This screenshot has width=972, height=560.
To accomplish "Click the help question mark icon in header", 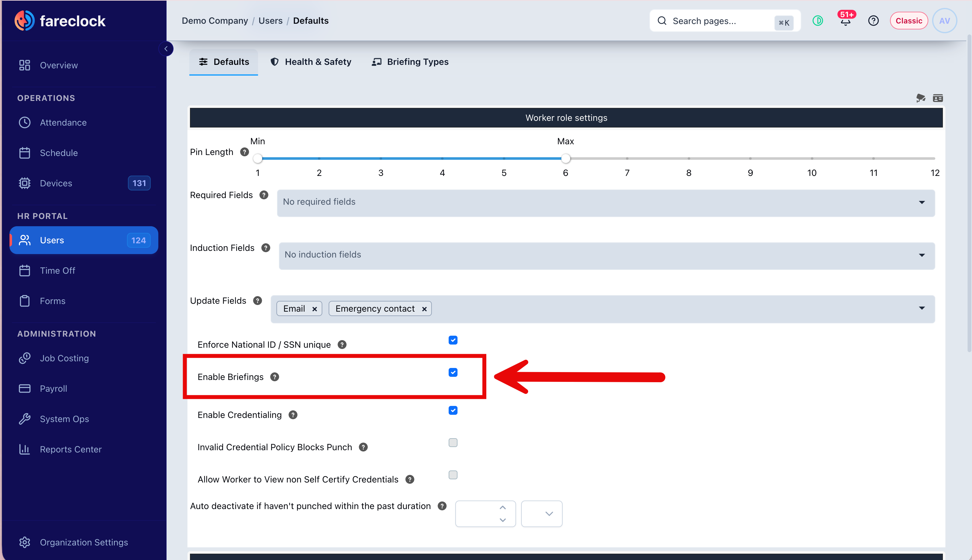I will pos(873,21).
